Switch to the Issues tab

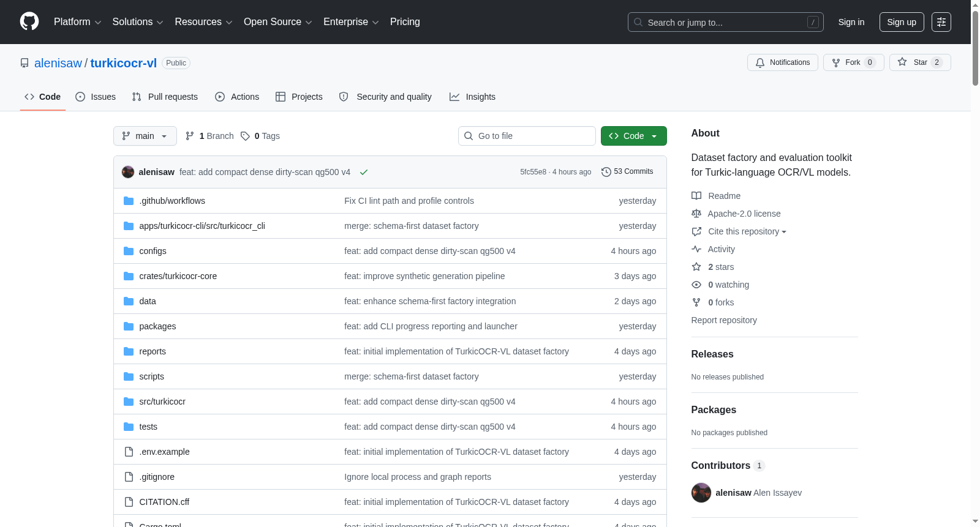[96, 97]
